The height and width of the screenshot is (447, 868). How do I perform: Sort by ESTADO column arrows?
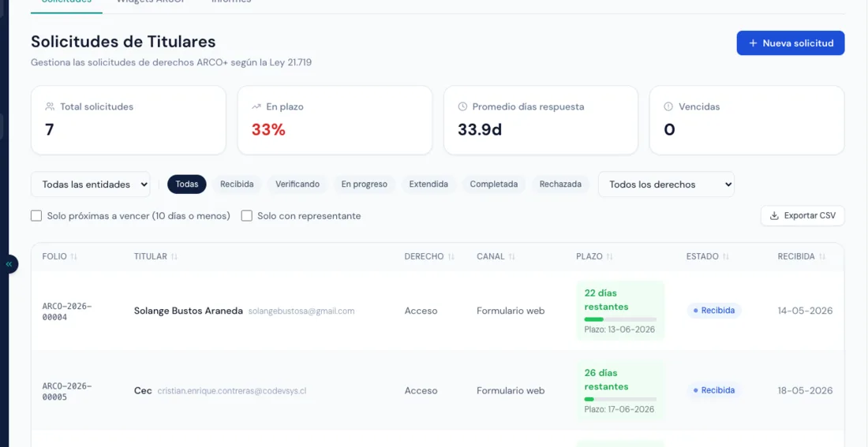click(726, 257)
